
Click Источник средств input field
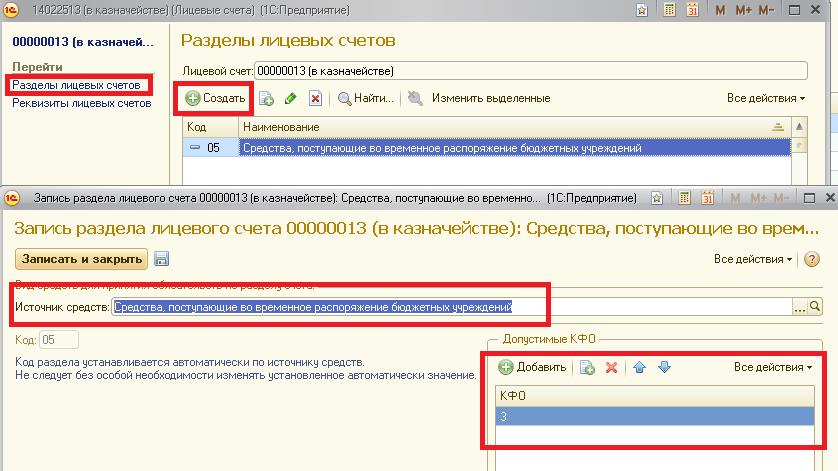[451, 307]
